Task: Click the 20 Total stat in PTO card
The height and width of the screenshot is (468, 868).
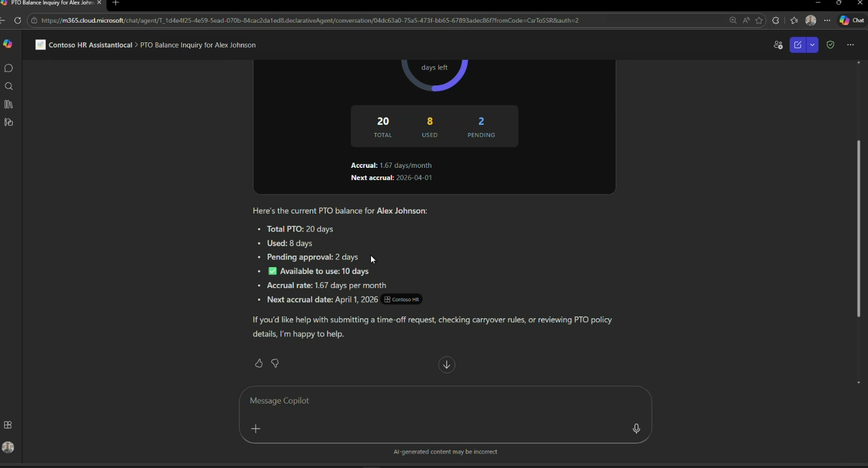Action: [383, 127]
